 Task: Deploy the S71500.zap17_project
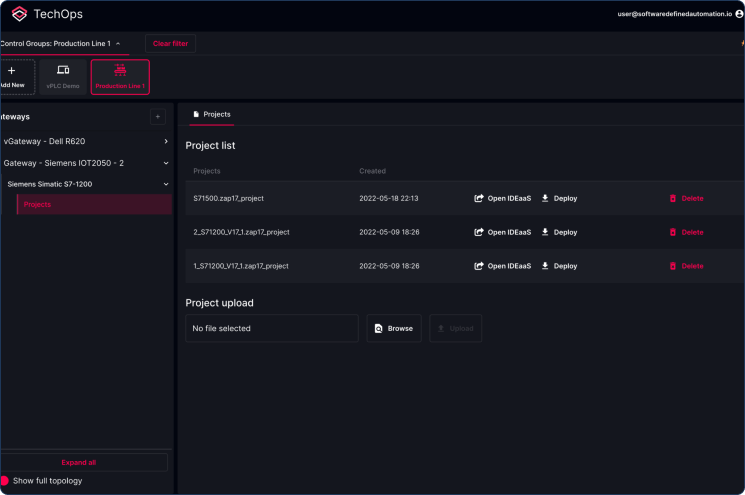pos(559,198)
